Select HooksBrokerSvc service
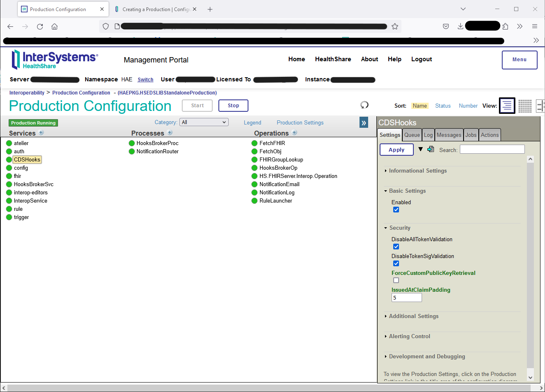 34,184
